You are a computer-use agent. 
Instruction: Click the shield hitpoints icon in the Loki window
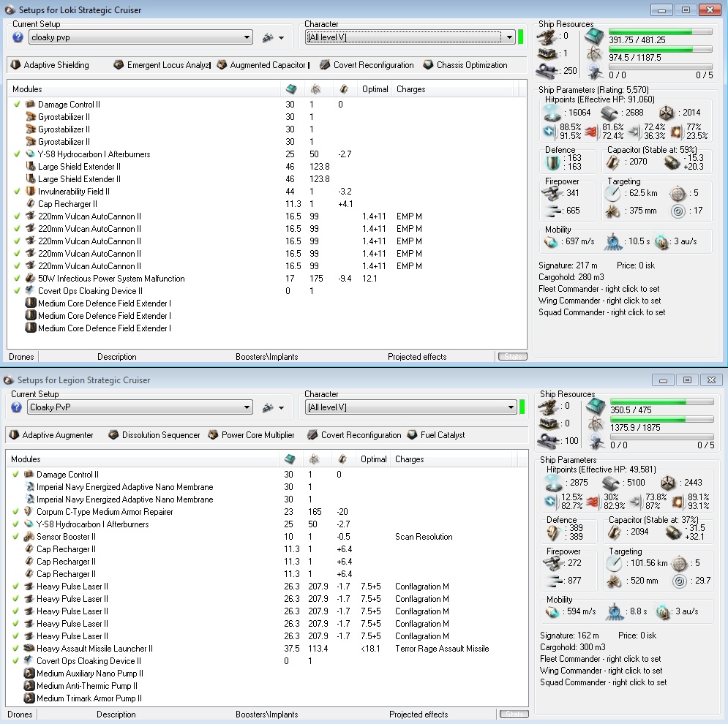[x=552, y=113]
